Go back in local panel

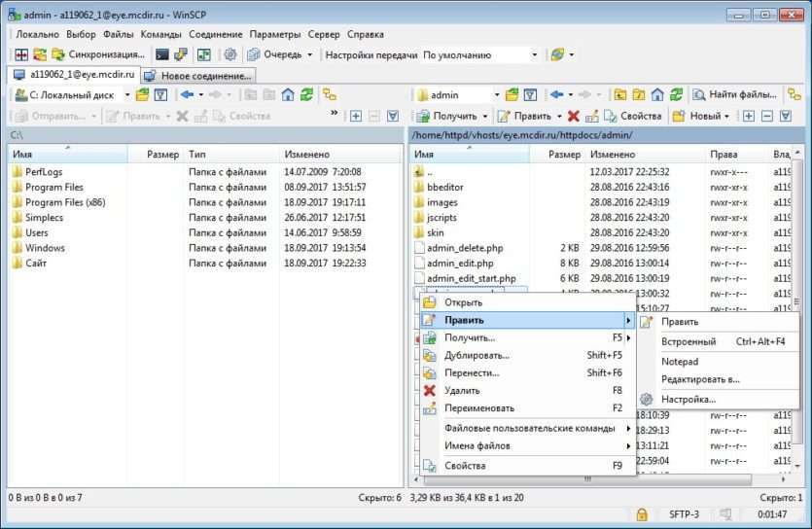coord(187,94)
